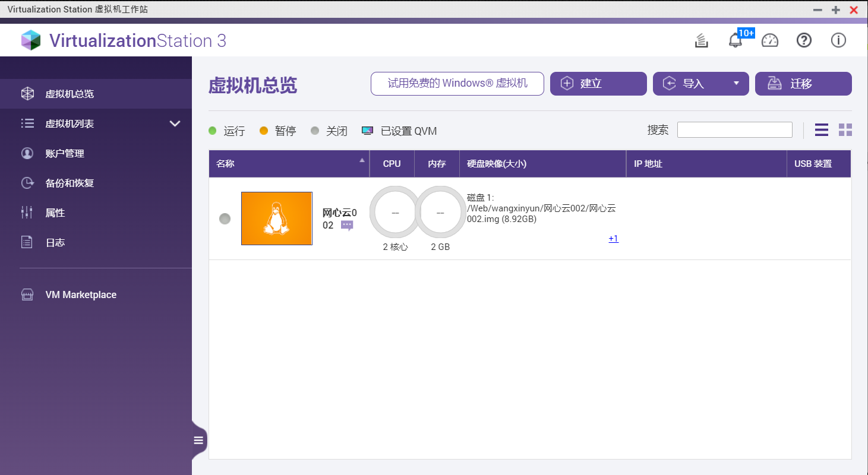Viewport: 868px width, 475px height.
Task: Click the help question mark icon
Action: point(804,40)
